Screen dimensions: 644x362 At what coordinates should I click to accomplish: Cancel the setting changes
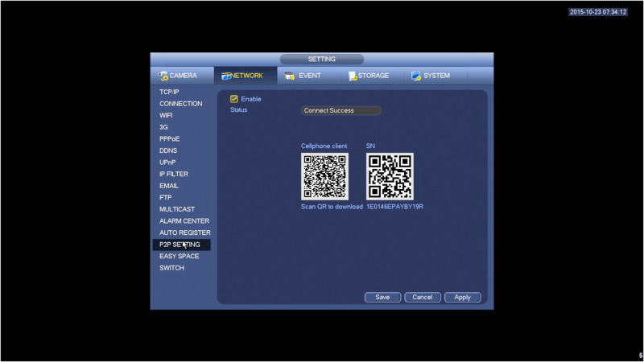[x=422, y=297]
